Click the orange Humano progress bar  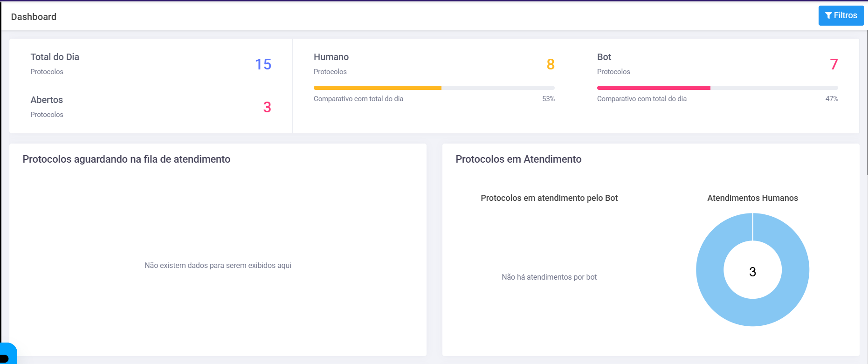[378, 88]
